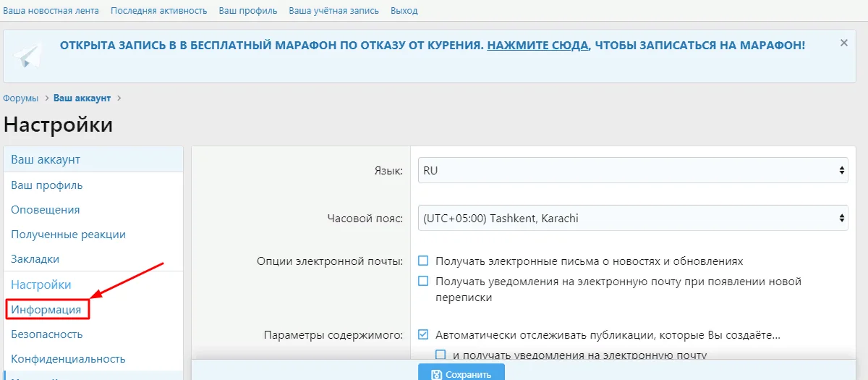Click Выход to log out
The height and width of the screenshot is (380, 868).
[404, 11]
